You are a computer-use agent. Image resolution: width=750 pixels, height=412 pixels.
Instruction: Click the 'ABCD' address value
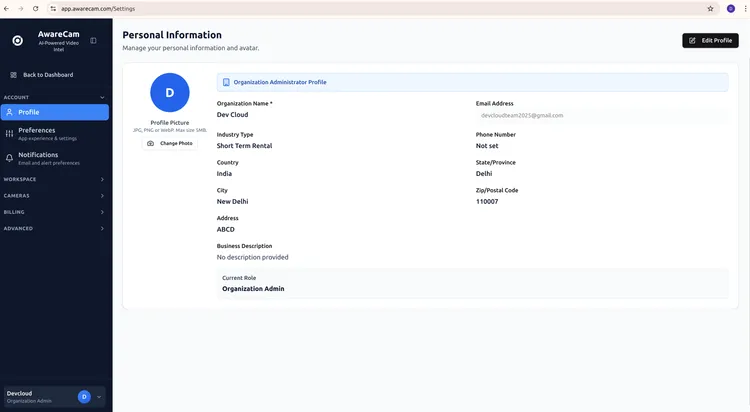[x=226, y=230]
